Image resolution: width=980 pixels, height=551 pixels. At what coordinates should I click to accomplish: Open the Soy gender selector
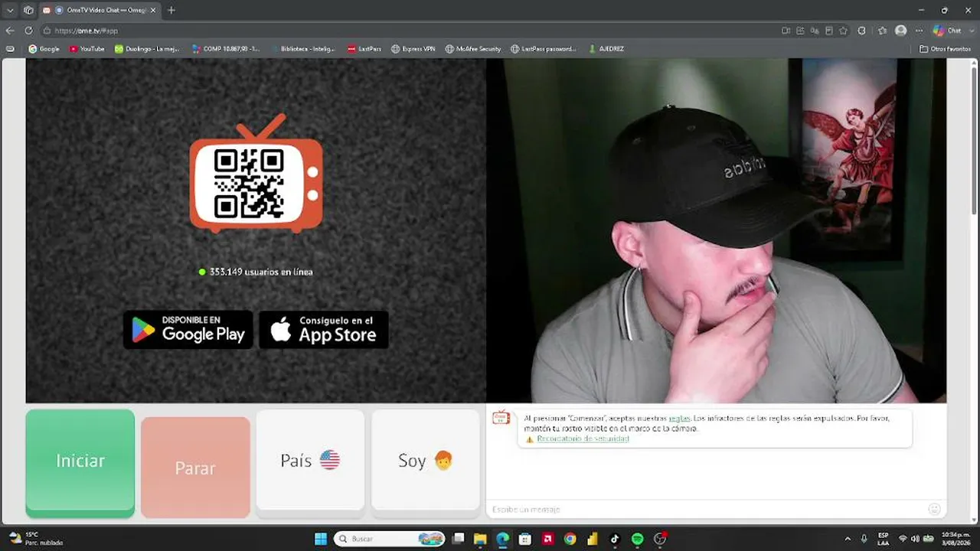click(426, 460)
